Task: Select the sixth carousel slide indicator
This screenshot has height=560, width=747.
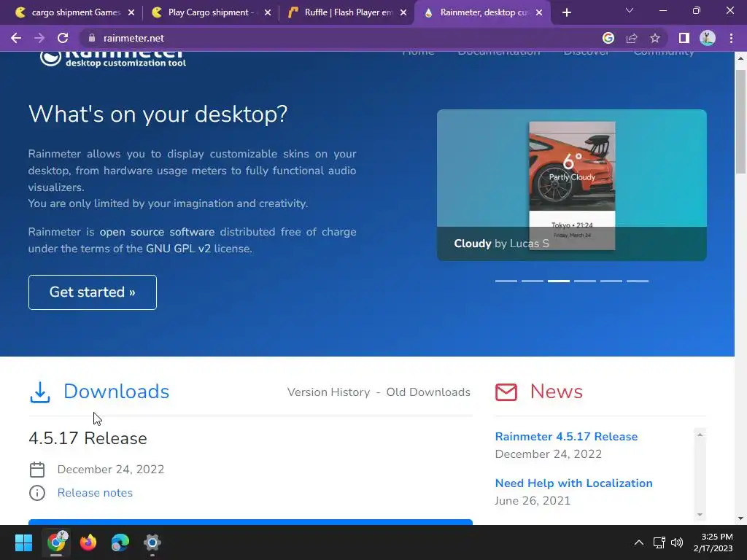Action: [x=638, y=281]
